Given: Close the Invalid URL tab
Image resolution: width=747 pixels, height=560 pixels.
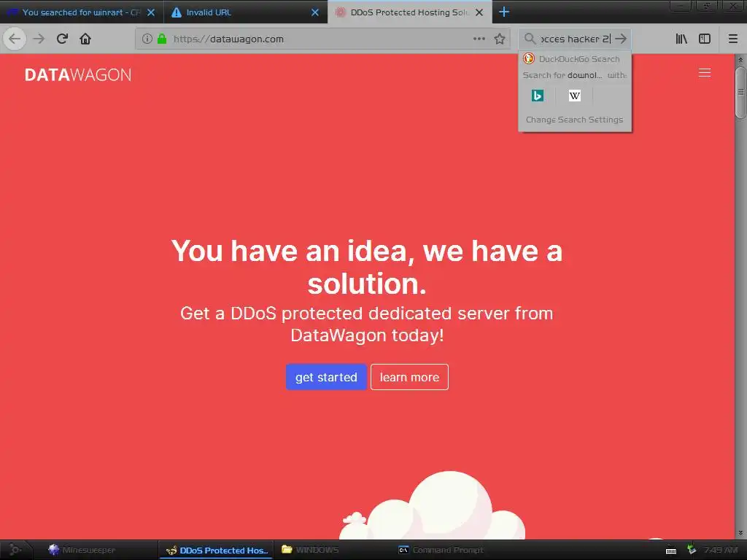Looking at the screenshot, I should pos(315,12).
